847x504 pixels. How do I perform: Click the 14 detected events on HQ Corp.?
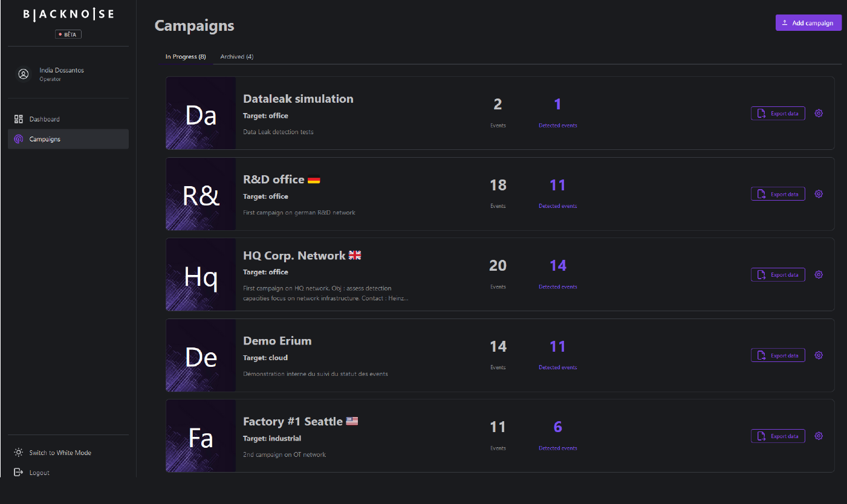[x=558, y=265]
